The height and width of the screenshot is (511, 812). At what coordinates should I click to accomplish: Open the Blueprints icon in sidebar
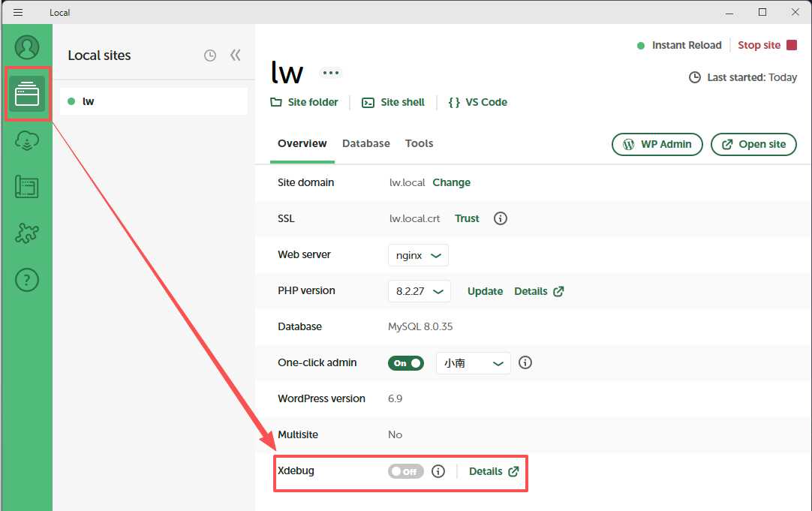point(27,187)
